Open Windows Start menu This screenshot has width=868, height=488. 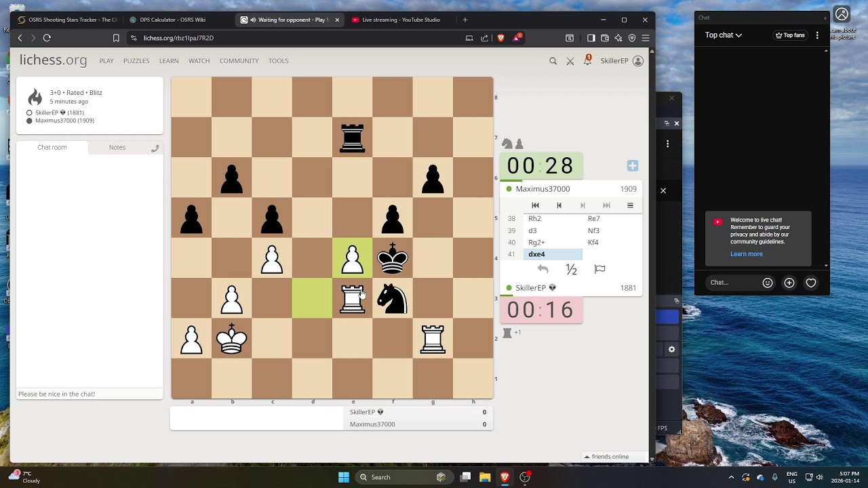point(344,477)
